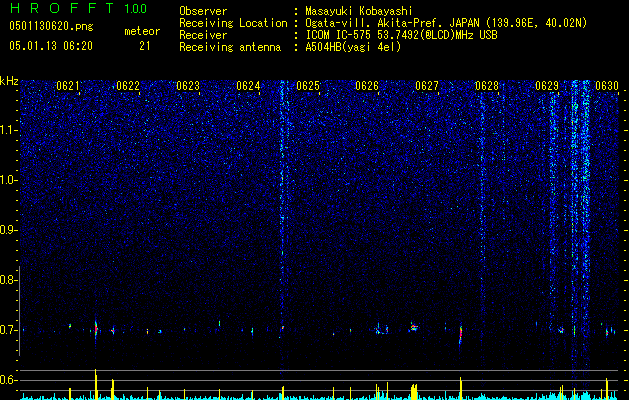Click the bright red echo between 0621 and 0622

pos(96,329)
